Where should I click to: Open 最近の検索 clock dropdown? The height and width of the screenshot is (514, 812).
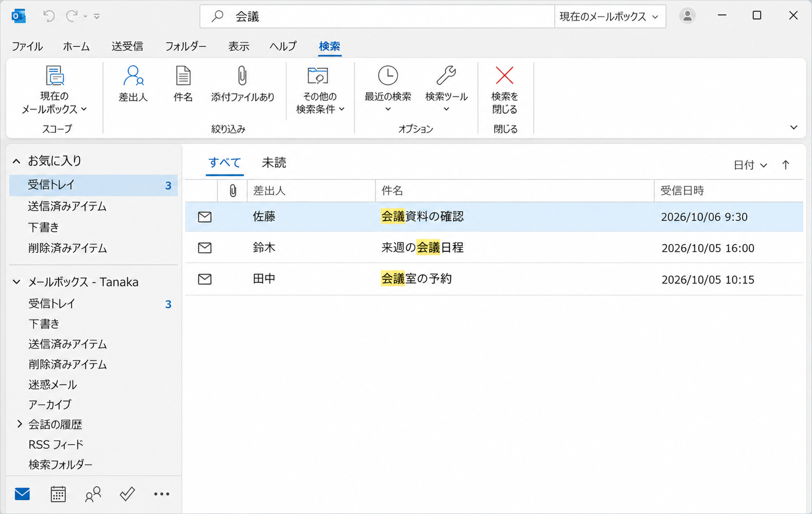(388, 89)
